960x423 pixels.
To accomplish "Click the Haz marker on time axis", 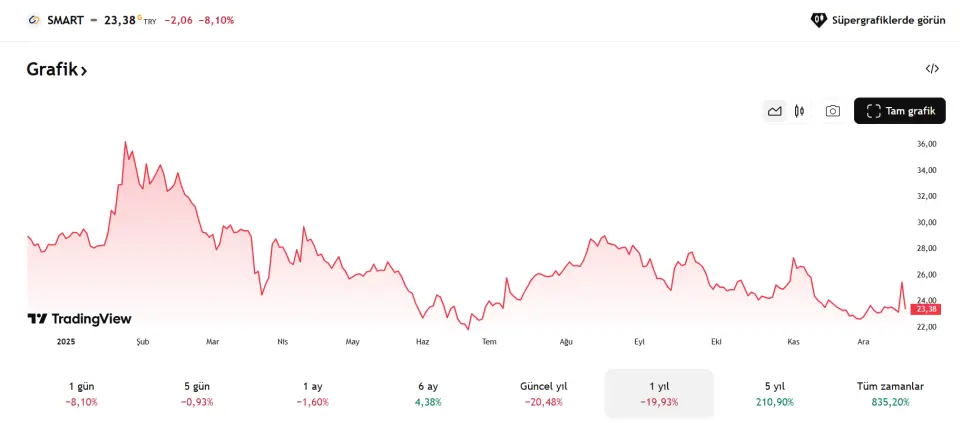I will (x=423, y=342).
